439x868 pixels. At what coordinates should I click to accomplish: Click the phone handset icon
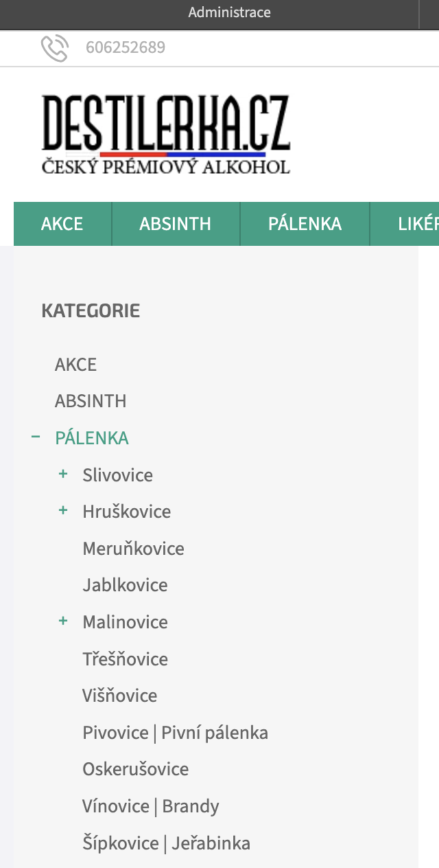tap(55, 48)
